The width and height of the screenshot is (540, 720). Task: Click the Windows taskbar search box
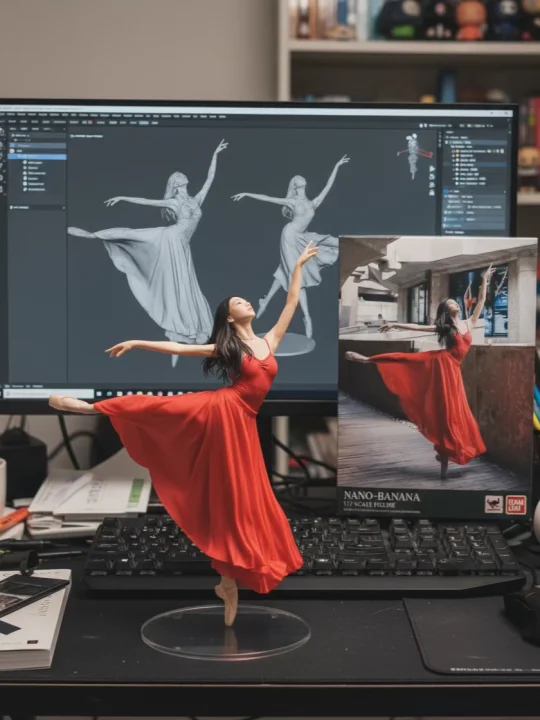49,394
